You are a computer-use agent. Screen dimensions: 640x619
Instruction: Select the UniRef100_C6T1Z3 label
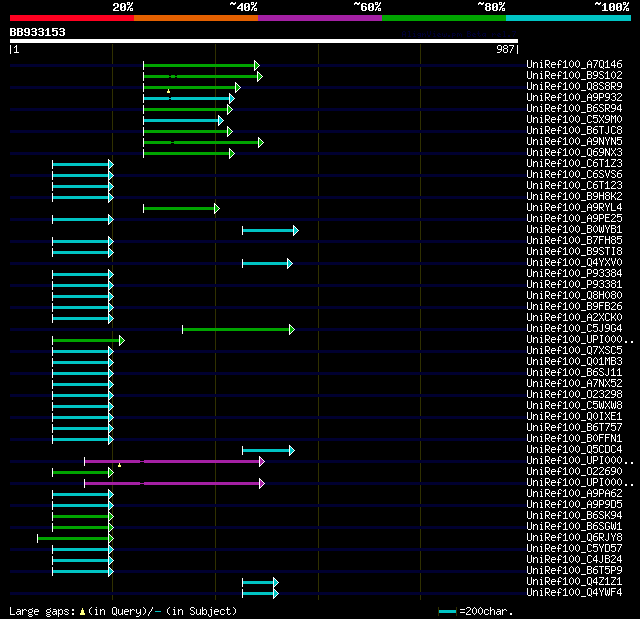(574, 164)
